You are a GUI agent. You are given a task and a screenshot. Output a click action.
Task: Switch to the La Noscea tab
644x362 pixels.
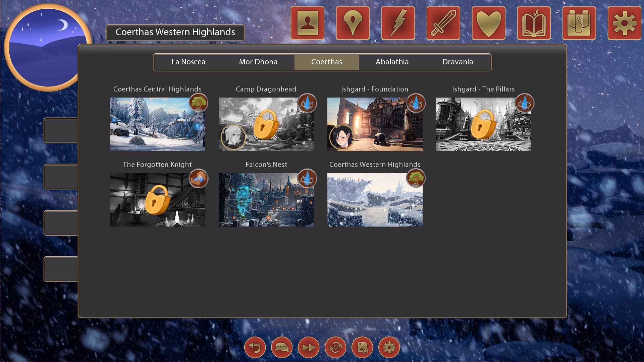188,62
